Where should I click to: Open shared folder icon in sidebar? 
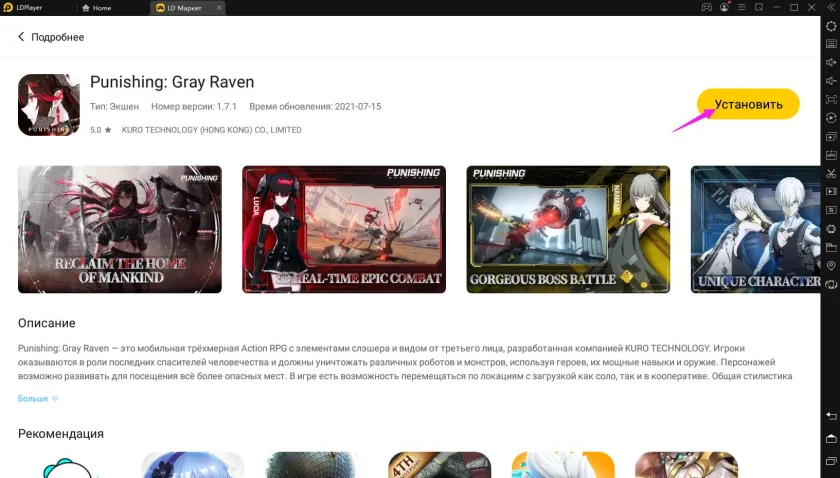[831, 247]
